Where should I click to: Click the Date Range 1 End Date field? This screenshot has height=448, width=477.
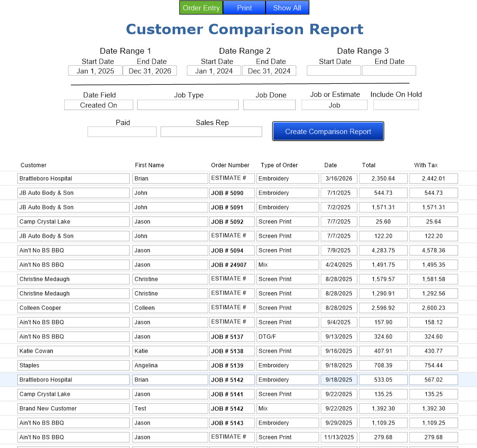click(x=150, y=70)
